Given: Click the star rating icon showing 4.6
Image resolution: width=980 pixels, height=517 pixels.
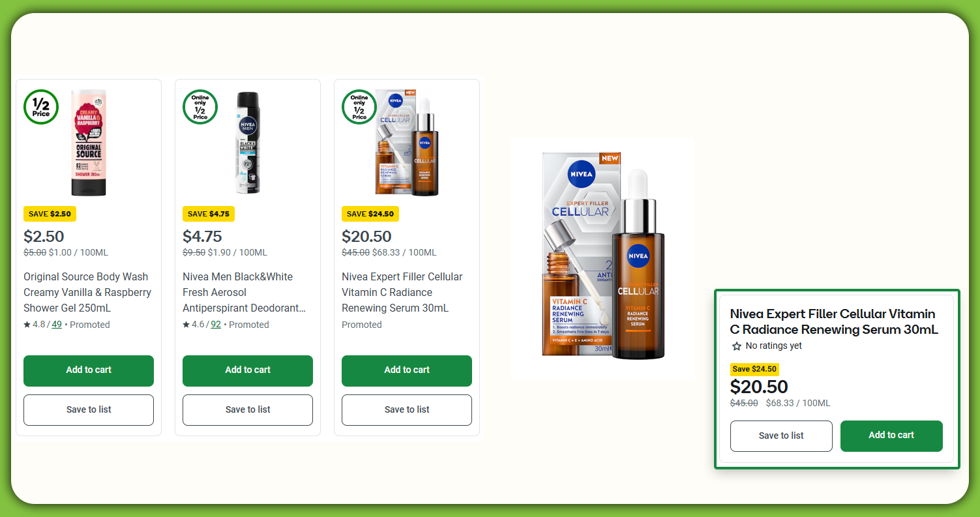Looking at the screenshot, I should point(186,325).
